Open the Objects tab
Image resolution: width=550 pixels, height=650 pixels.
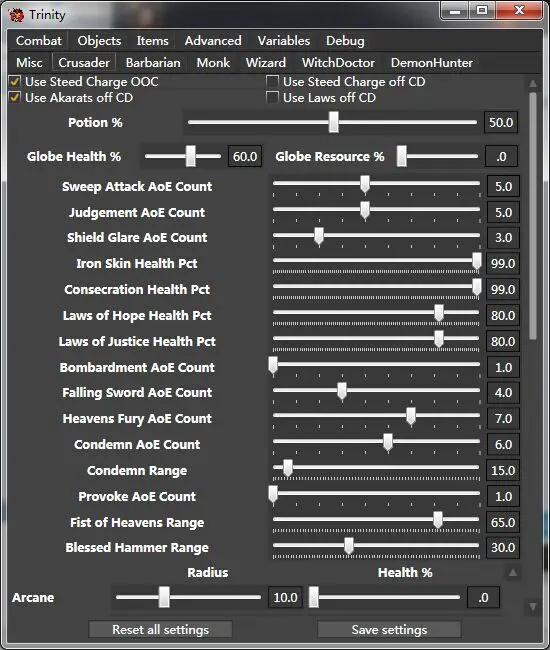tap(99, 41)
